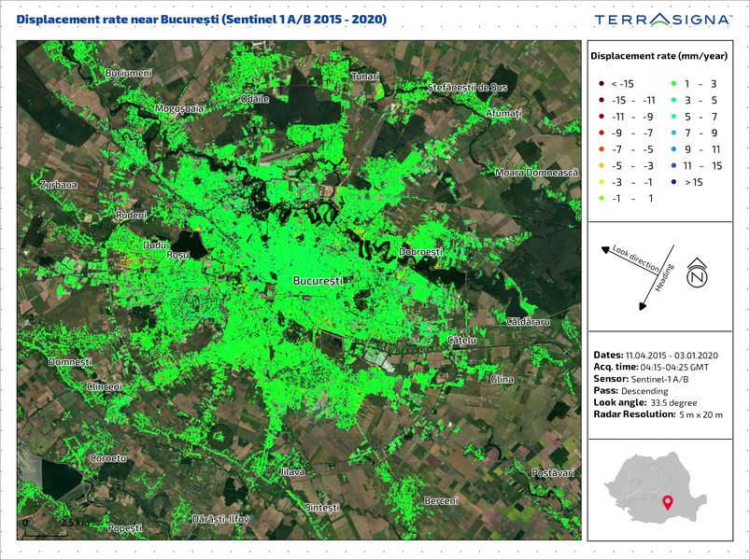This screenshot has width=750, height=560.
Task: Pick the '1 - 3' legend marker
Action: coord(674,84)
